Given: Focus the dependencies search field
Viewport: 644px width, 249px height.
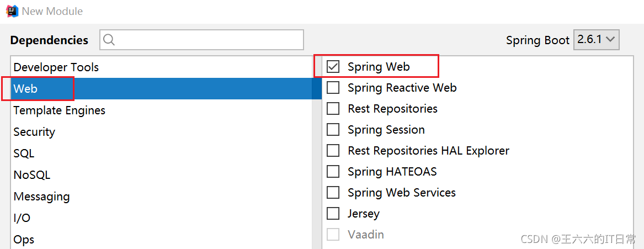Looking at the screenshot, I should pyautogui.click(x=201, y=40).
